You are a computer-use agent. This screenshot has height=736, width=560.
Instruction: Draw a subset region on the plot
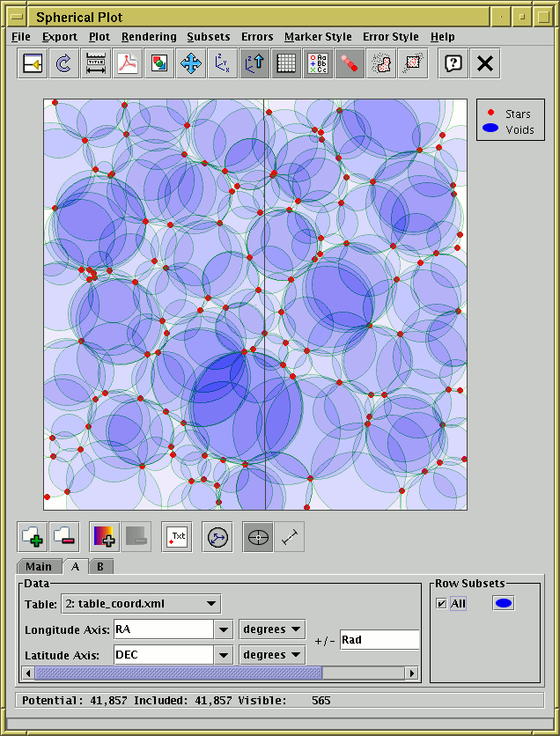pyautogui.click(x=381, y=63)
